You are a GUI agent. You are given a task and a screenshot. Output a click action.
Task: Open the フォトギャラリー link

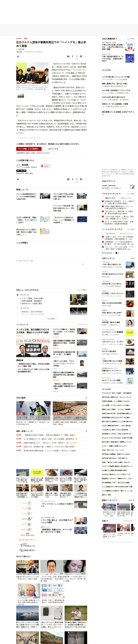point(129,521)
